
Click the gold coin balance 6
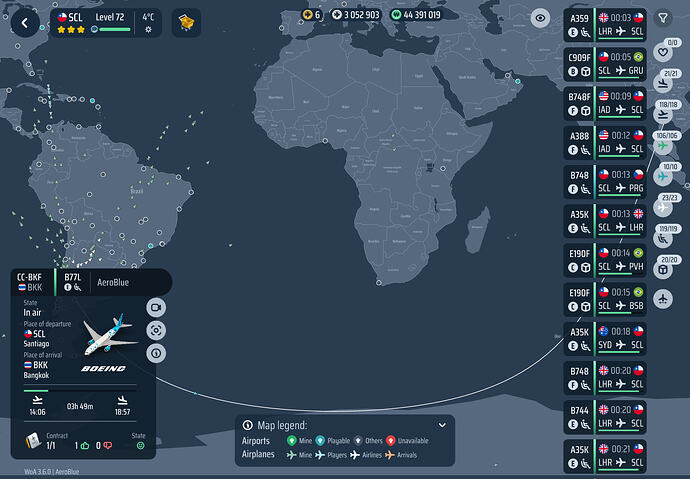point(312,15)
